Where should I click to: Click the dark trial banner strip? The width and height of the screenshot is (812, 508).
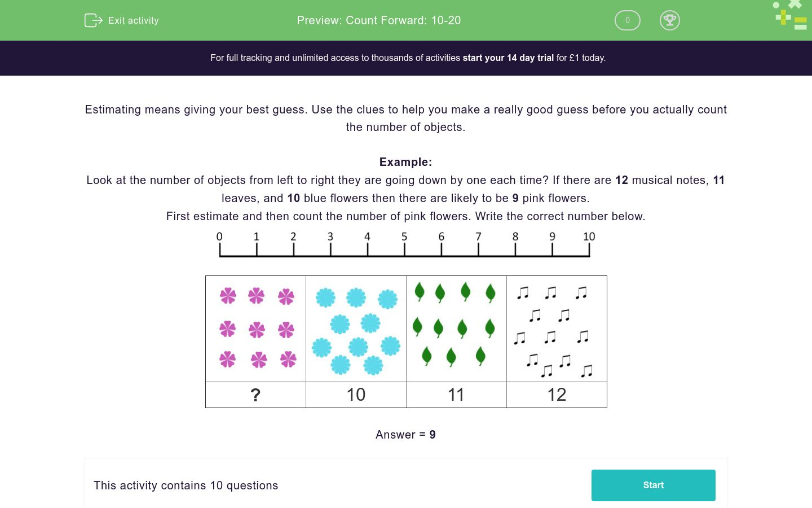pos(406,58)
